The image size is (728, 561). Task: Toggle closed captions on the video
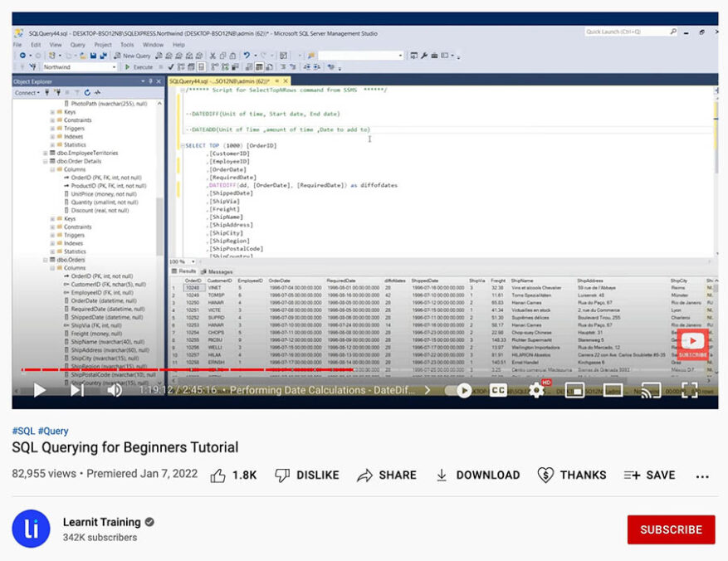pyautogui.click(x=499, y=389)
